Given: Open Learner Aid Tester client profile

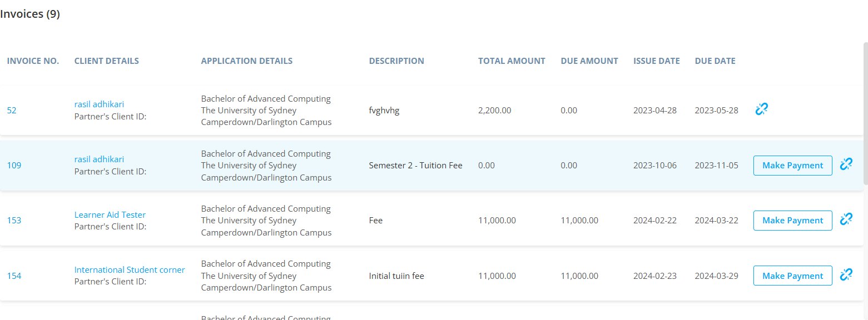Looking at the screenshot, I should tap(110, 214).
